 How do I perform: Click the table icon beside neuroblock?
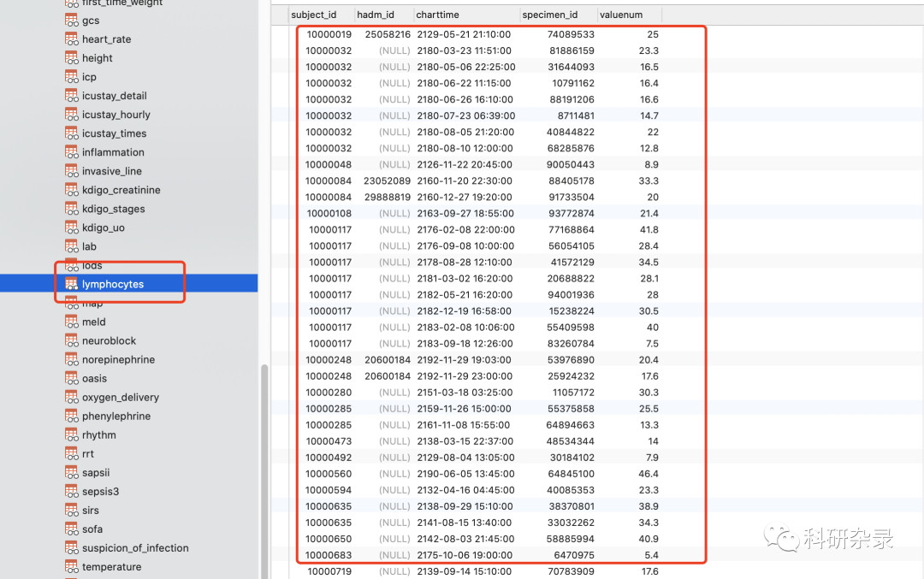[71, 340]
